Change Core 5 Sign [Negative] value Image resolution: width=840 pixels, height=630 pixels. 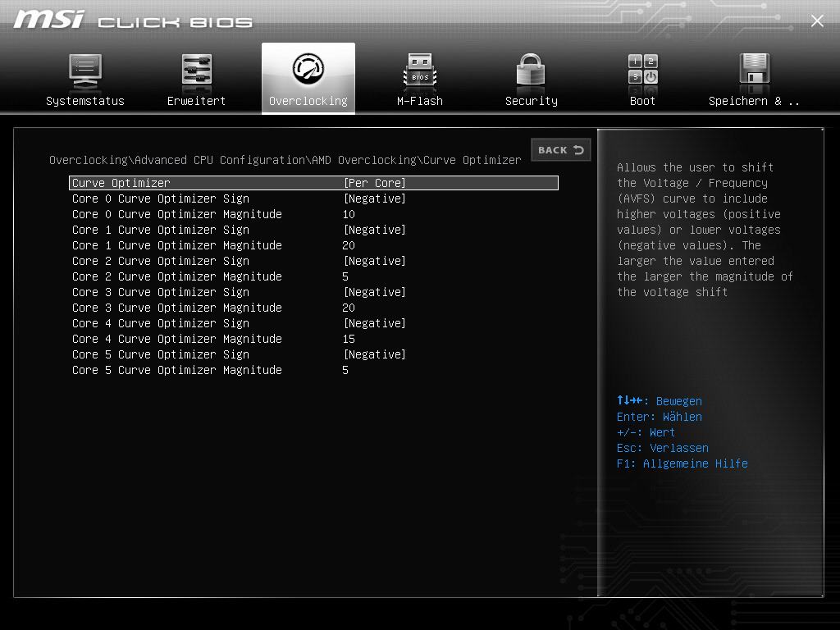pos(374,354)
